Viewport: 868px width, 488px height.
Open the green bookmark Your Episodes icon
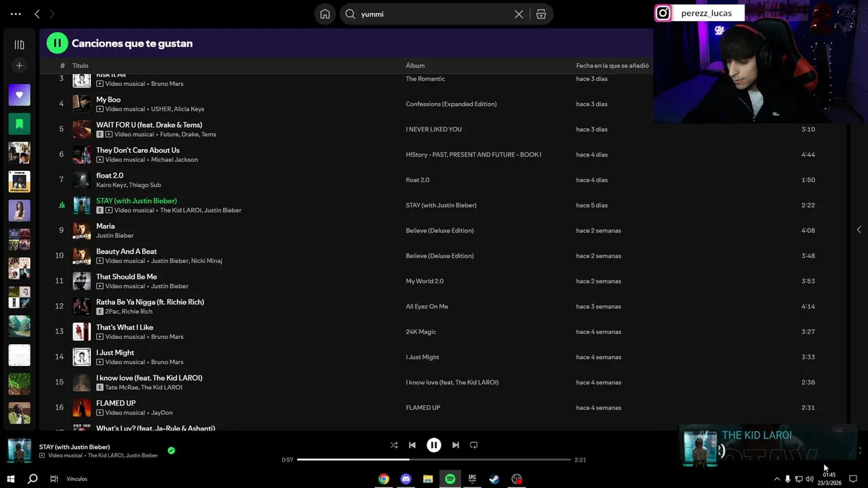coord(19,124)
